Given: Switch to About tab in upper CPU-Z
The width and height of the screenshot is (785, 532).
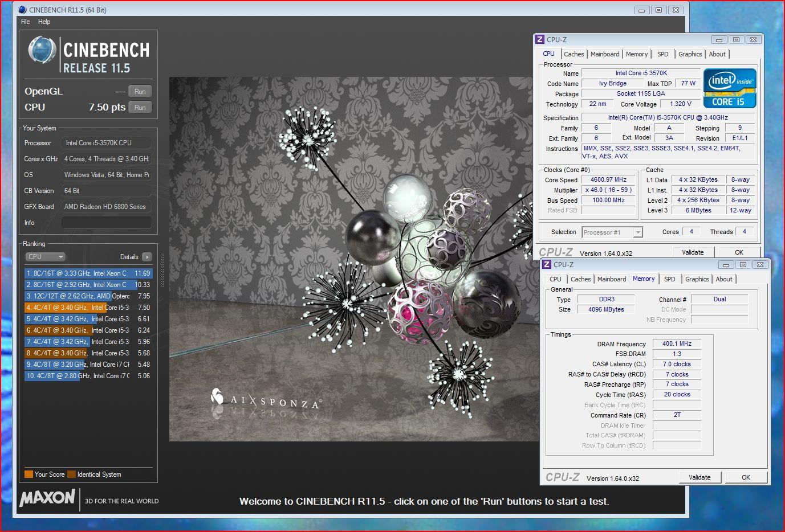Looking at the screenshot, I should click(717, 54).
